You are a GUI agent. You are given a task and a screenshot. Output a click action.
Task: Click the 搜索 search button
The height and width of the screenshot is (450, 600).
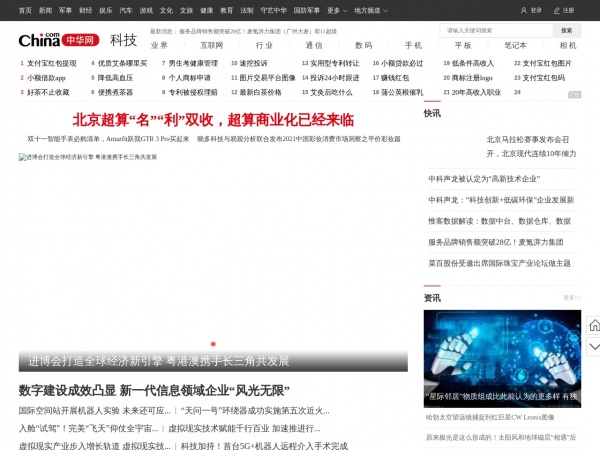tap(566, 30)
